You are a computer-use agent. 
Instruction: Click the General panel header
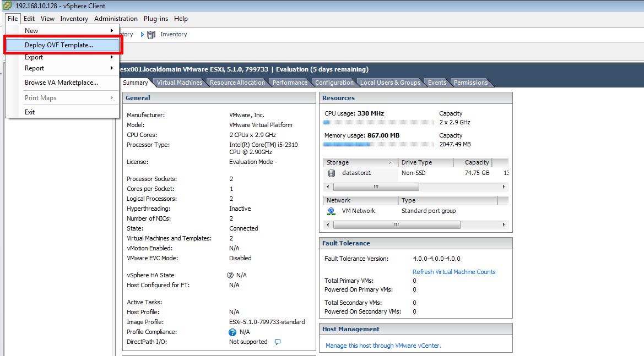pos(219,98)
